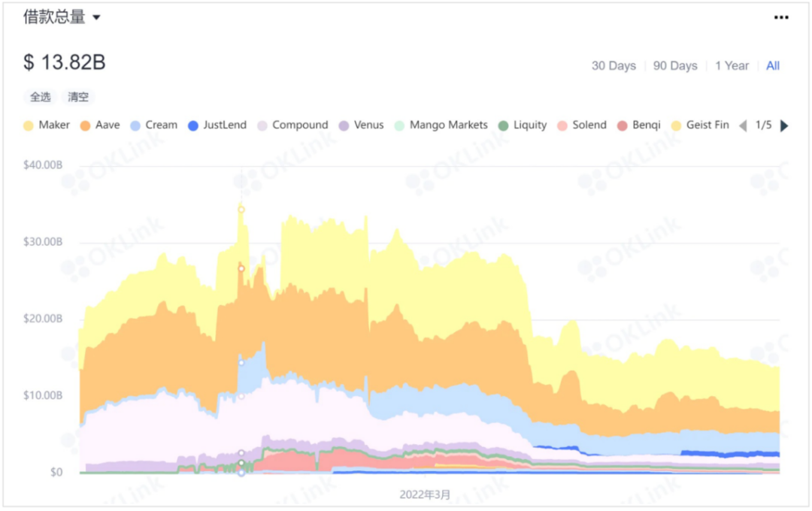Click the 全选 select all button
Viewport: 812px width, 511px height.
click(x=41, y=97)
